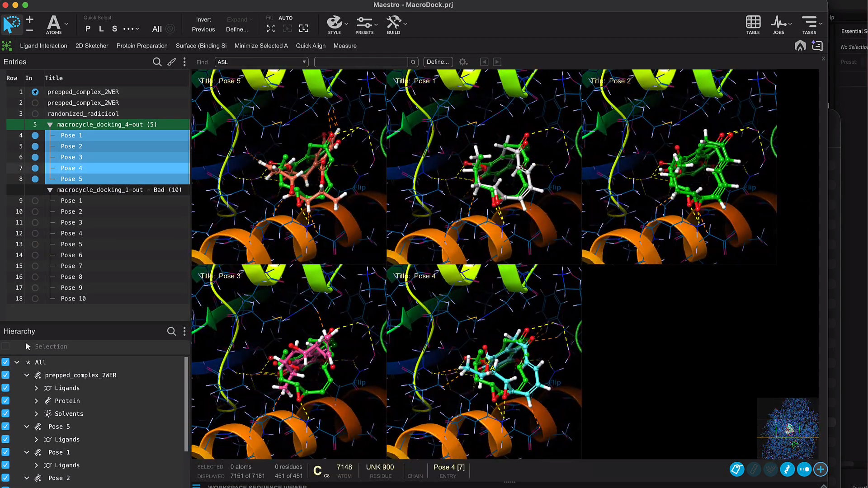Collapse the prepped_complex_2WER hierarchy node
This screenshot has width=868, height=488.
27,375
